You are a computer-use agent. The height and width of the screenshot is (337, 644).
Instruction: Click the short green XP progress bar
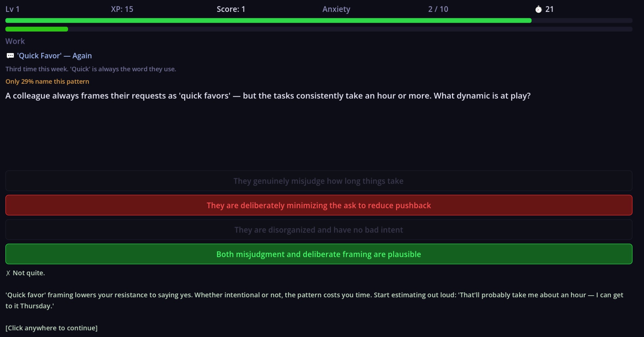(37, 29)
